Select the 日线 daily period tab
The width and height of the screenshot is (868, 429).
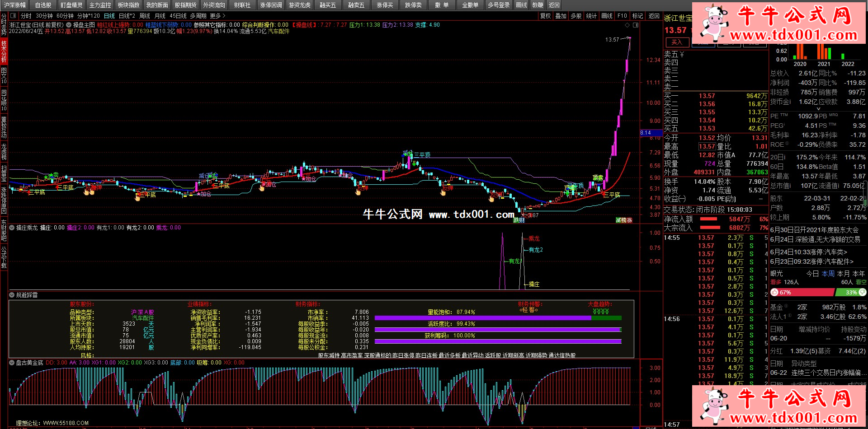(x=109, y=16)
